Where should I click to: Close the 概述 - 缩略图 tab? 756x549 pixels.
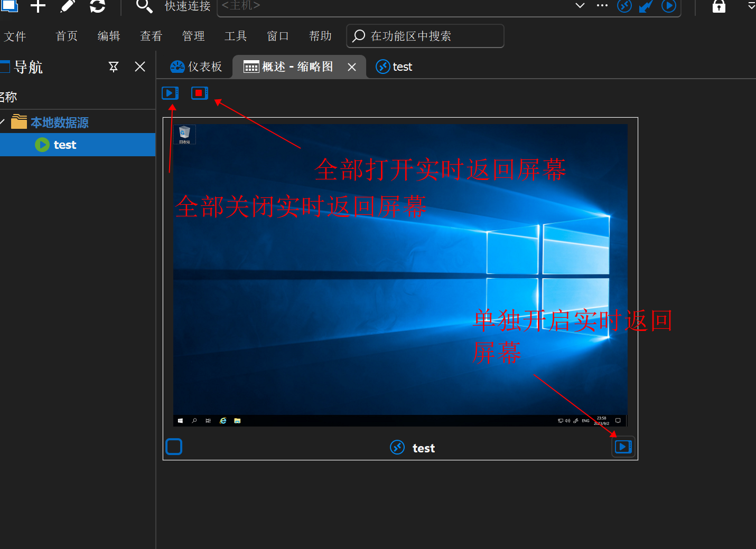pyautogui.click(x=352, y=67)
